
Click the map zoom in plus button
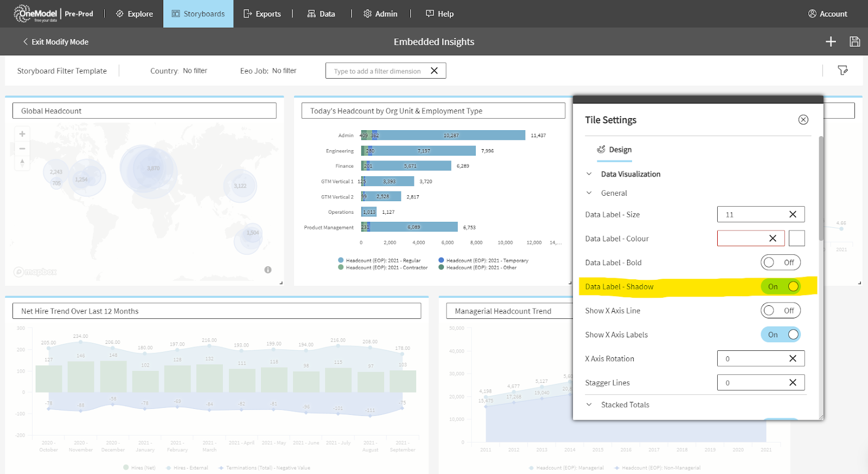point(22,134)
